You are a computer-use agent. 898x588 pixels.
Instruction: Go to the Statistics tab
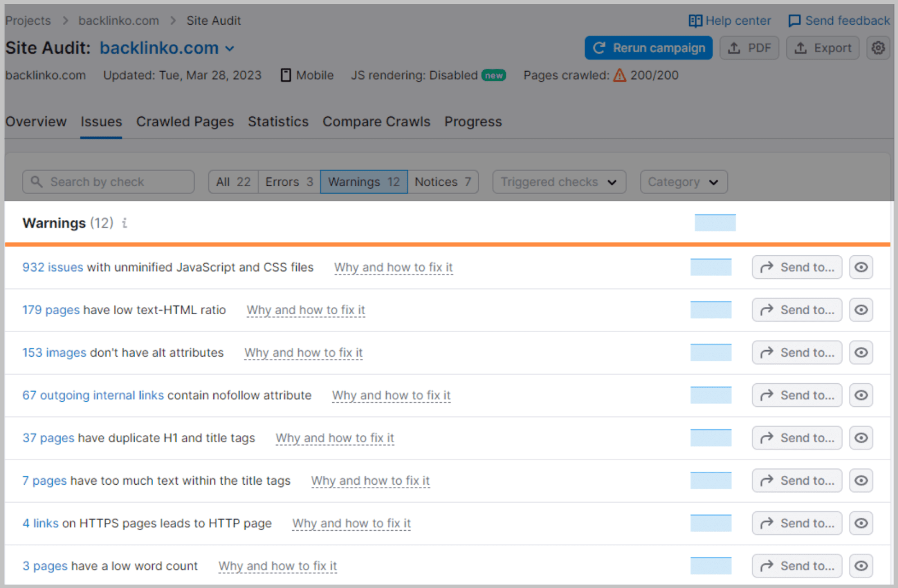click(278, 122)
